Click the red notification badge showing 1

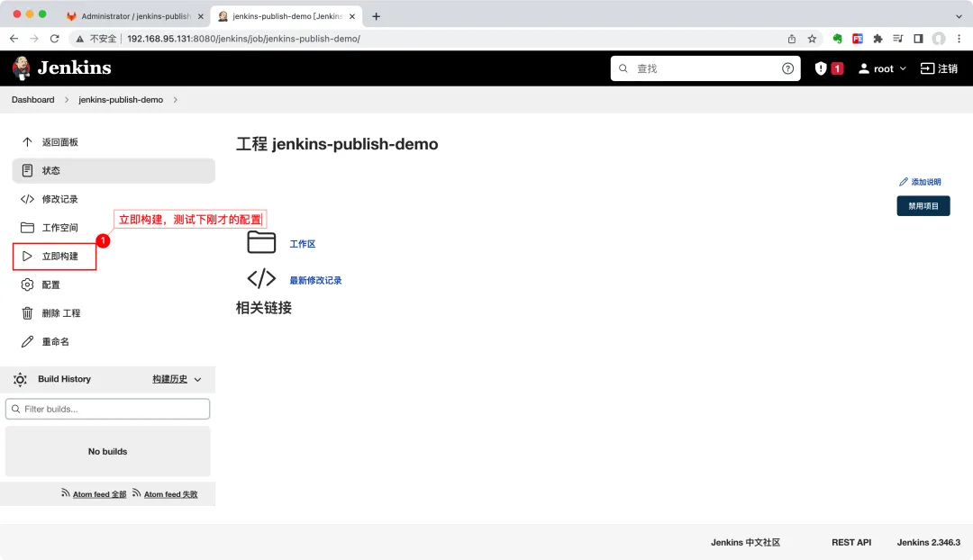point(837,68)
